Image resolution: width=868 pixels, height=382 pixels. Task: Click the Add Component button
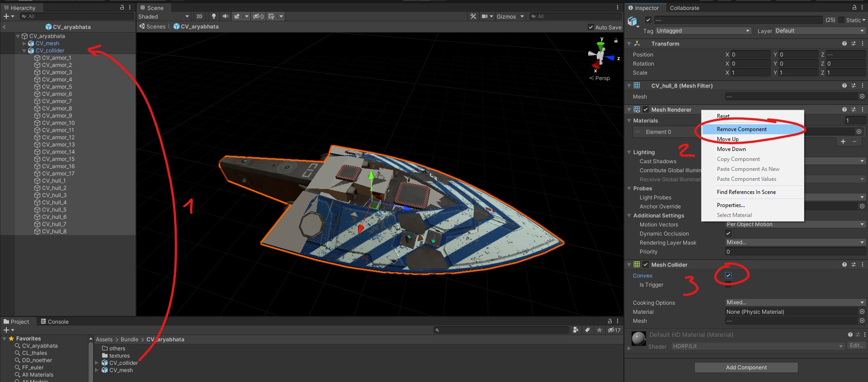(x=746, y=368)
